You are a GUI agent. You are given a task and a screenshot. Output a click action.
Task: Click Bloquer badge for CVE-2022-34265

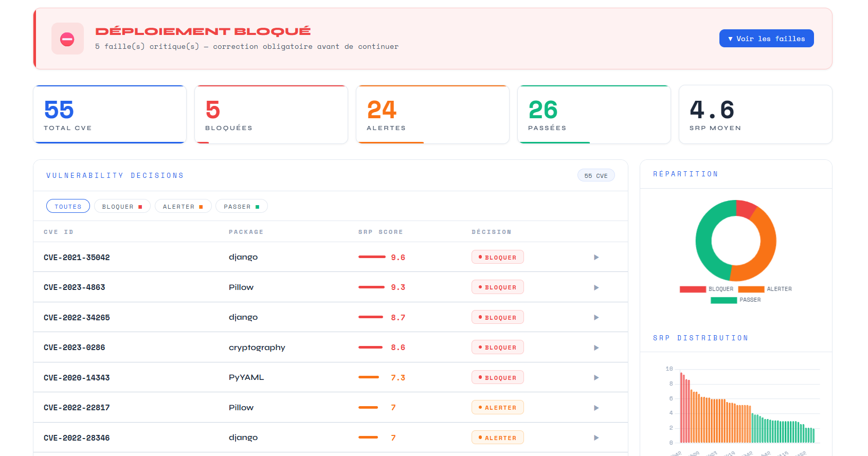tap(497, 317)
